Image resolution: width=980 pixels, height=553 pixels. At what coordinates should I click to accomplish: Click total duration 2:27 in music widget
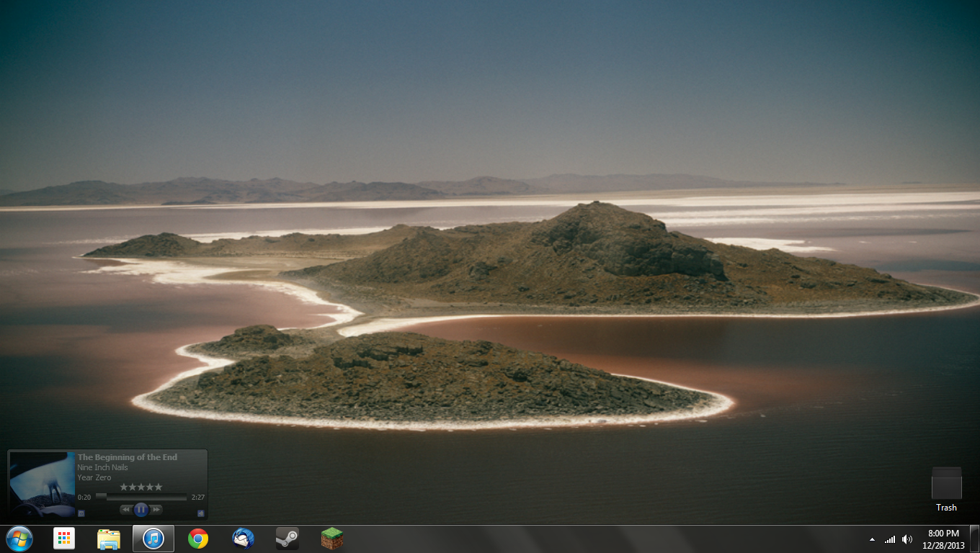(x=198, y=498)
